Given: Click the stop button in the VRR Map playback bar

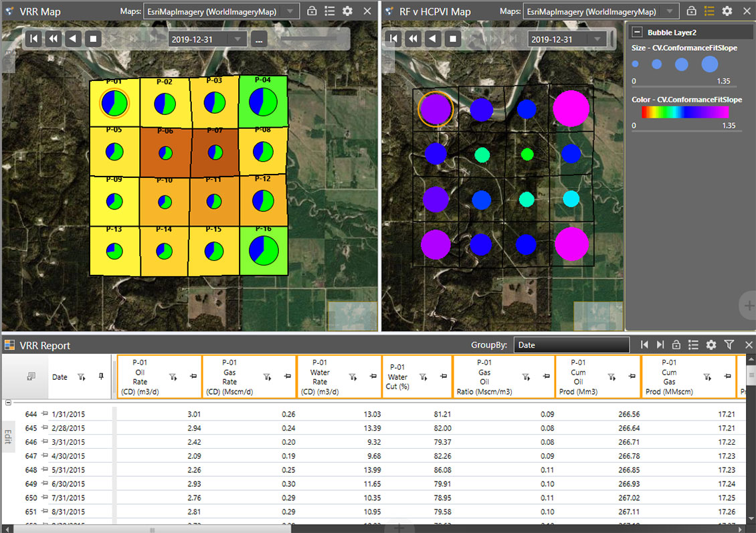Looking at the screenshot, I should pyautogui.click(x=92, y=38).
